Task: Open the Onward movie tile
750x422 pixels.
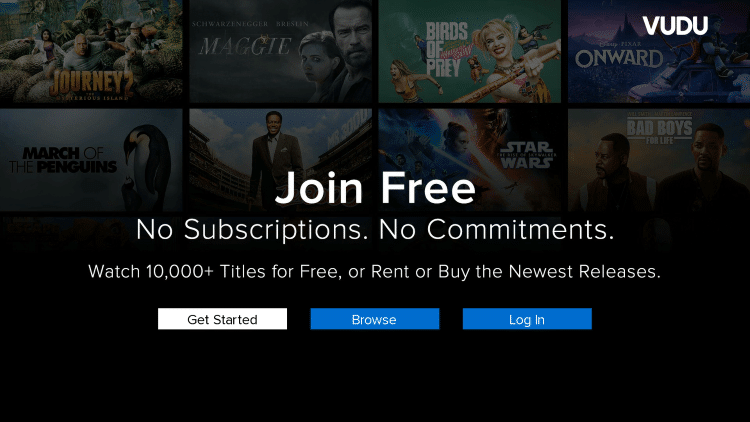Action: click(659, 51)
